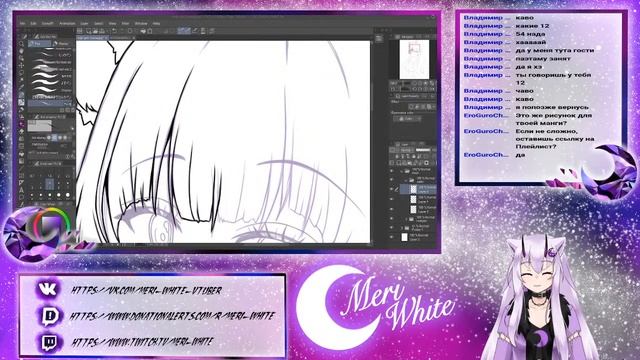Viewport: 640px width, 360px height.
Task: Expand the folder below the three raster layers
Action: (x=406, y=219)
